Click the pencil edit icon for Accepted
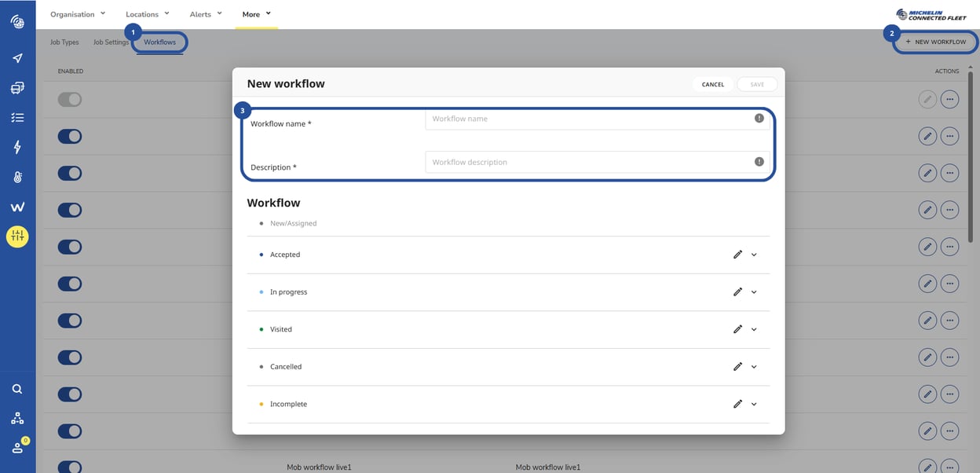The image size is (980, 473). [737, 255]
